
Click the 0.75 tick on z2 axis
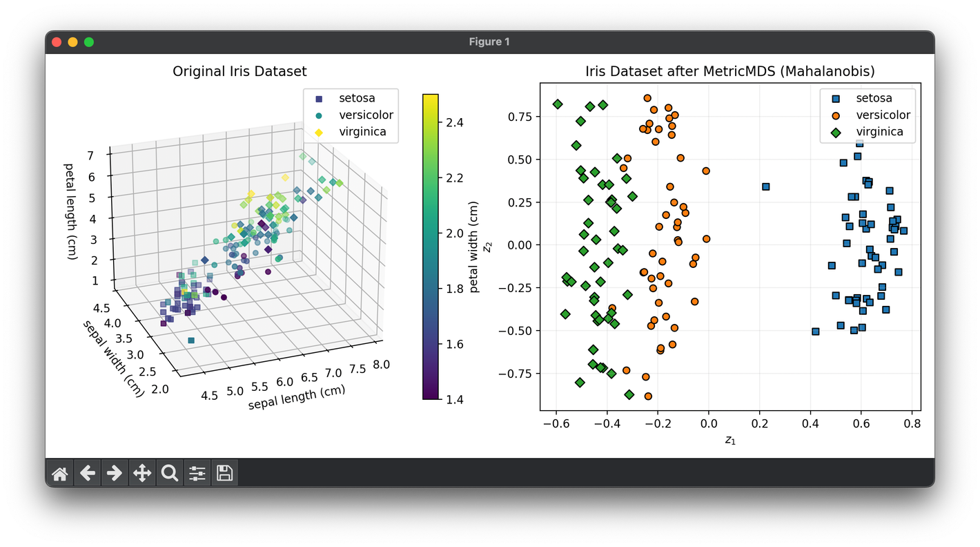[521, 117]
